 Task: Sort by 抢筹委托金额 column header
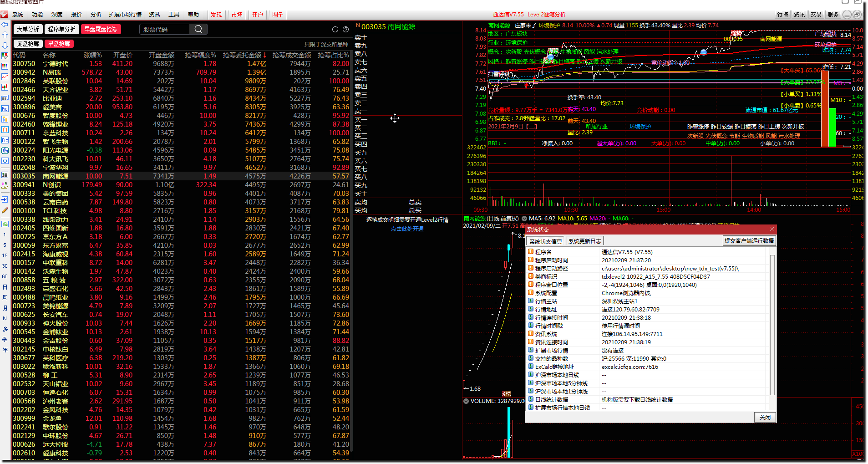tap(244, 55)
